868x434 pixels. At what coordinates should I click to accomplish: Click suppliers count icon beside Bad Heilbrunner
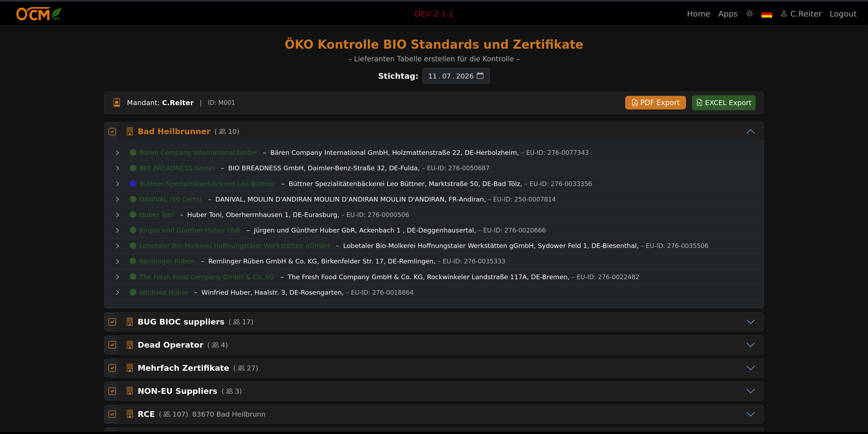coord(222,131)
